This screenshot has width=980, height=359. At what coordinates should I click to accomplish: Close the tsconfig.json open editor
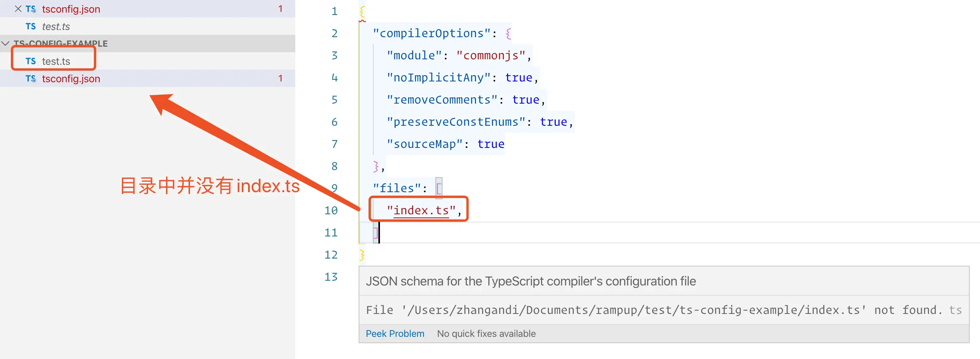click(18, 9)
